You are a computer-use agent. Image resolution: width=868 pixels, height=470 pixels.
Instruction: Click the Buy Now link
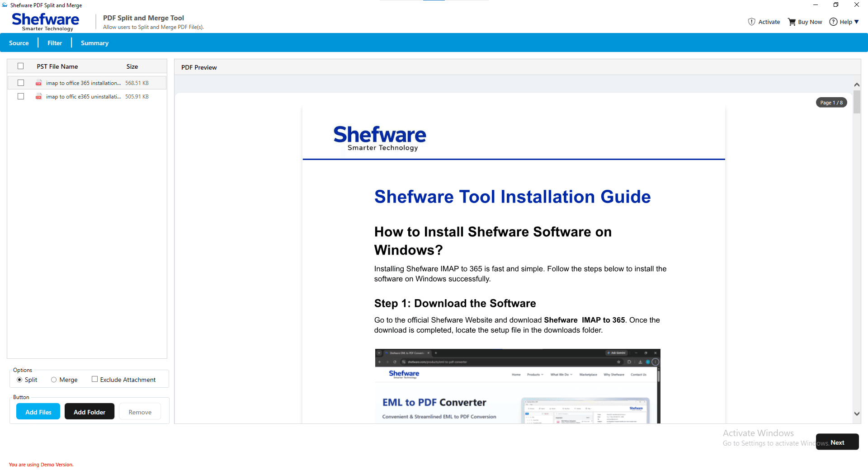coord(810,22)
